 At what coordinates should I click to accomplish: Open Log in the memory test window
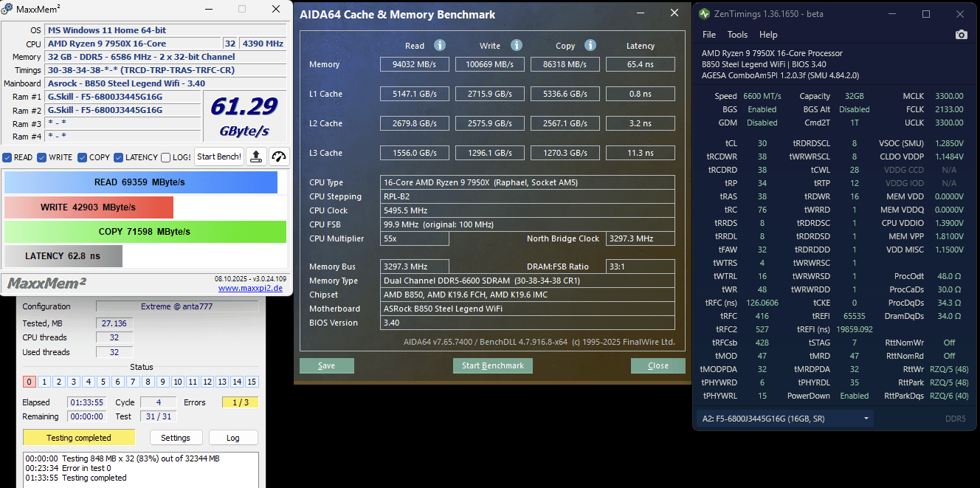[233, 438]
